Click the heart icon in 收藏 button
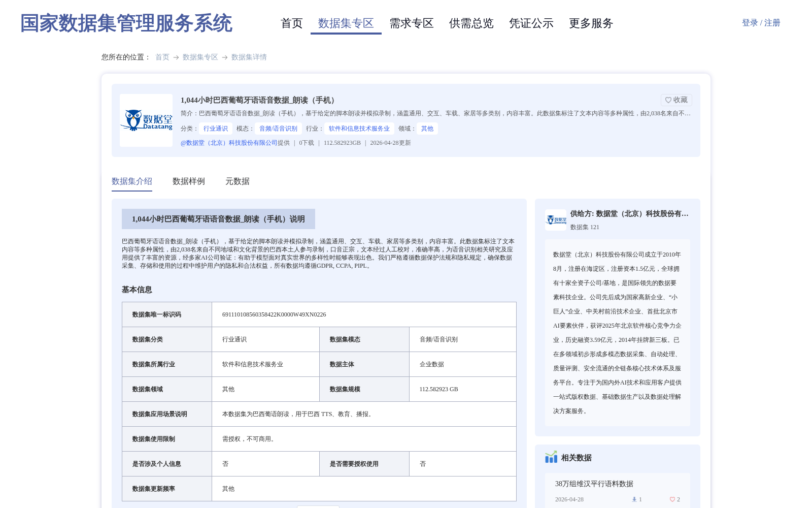812x508 pixels. (x=668, y=100)
